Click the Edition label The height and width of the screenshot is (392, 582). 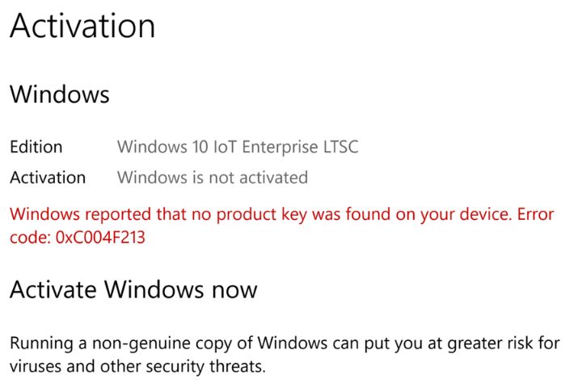36,146
